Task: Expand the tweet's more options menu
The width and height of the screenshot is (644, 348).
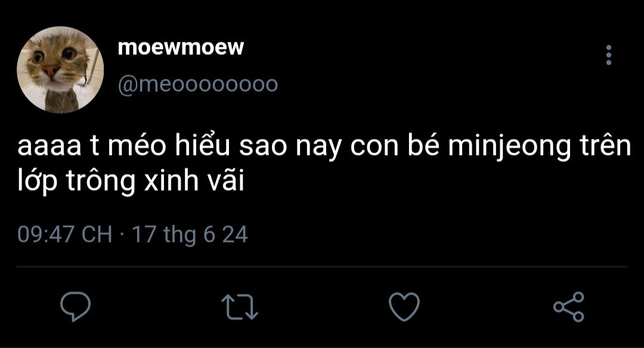Action: coord(609,55)
